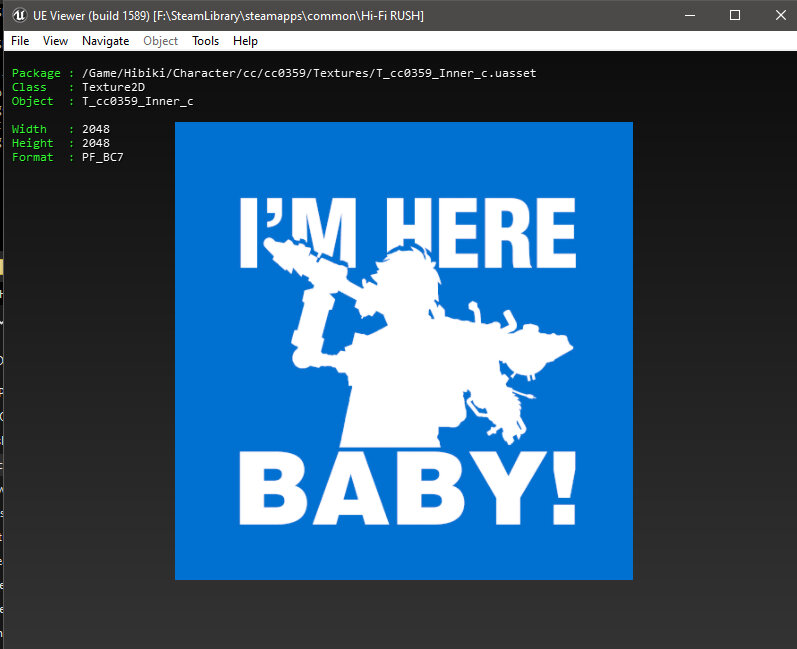The image size is (797, 649).
Task: Click the grayed-out Object menu
Action: tap(160, 41)
